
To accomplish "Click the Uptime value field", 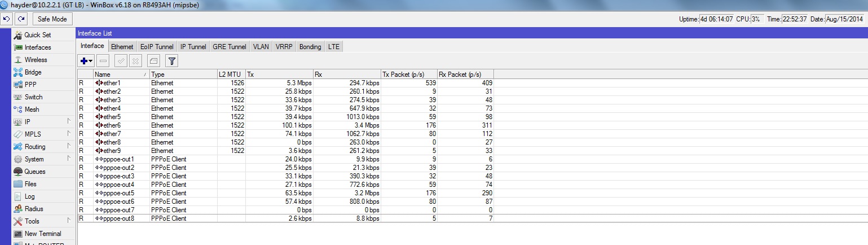I will (717, 19).
